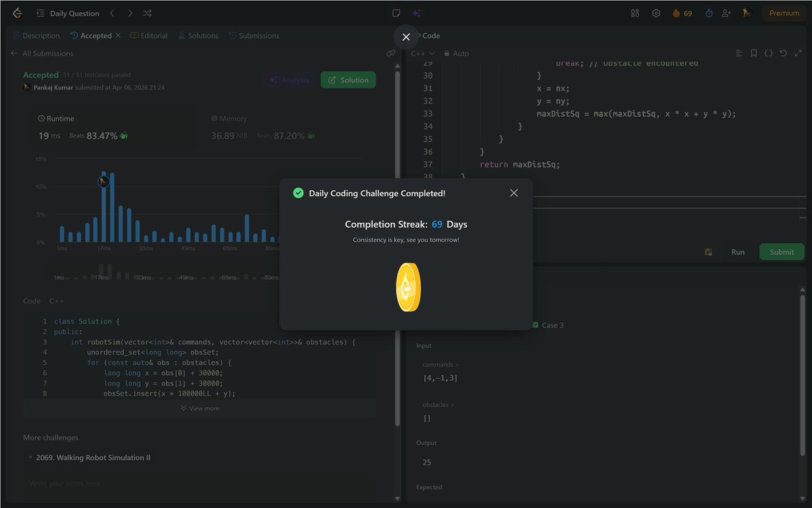Open the C++ language dropdown

click(422, 54)
